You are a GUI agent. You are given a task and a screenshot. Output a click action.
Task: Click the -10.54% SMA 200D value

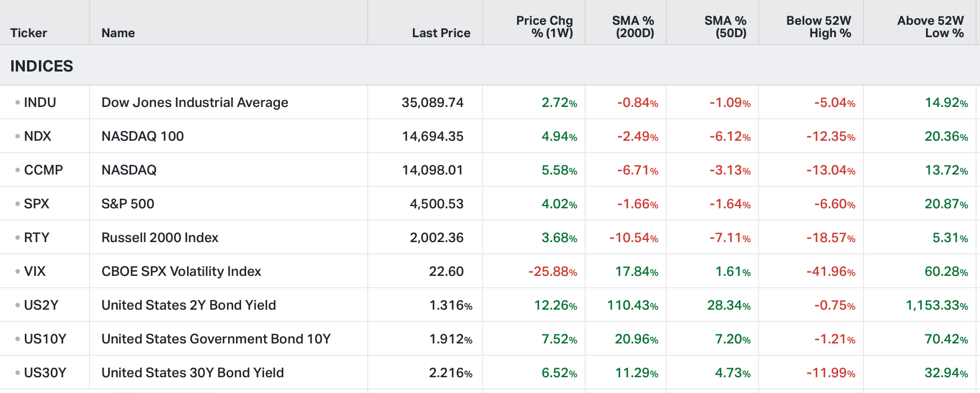pyautogui.click(x=634, y=238)
